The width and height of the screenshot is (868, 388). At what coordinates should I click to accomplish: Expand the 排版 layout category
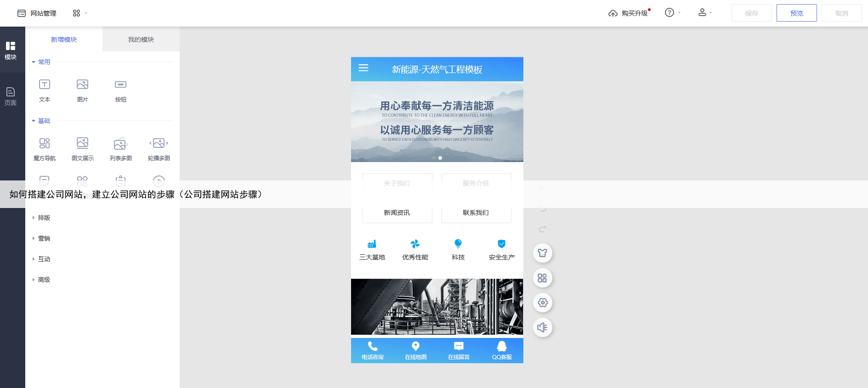tap(44, 218)
